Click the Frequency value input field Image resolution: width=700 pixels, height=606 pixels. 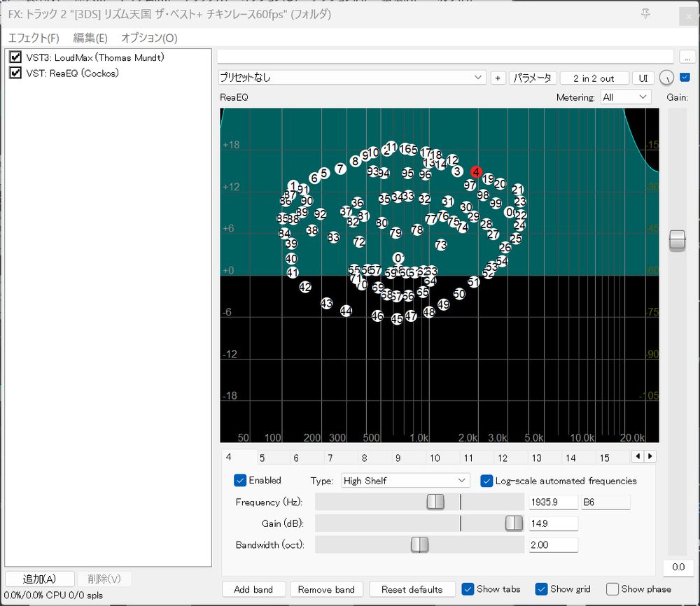click(553, 502)
